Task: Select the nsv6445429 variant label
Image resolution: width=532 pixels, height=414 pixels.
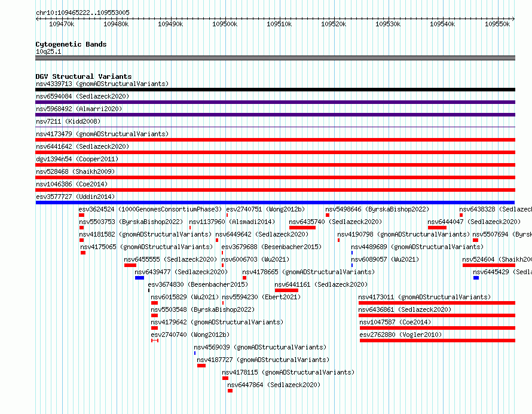Action: 503,272
